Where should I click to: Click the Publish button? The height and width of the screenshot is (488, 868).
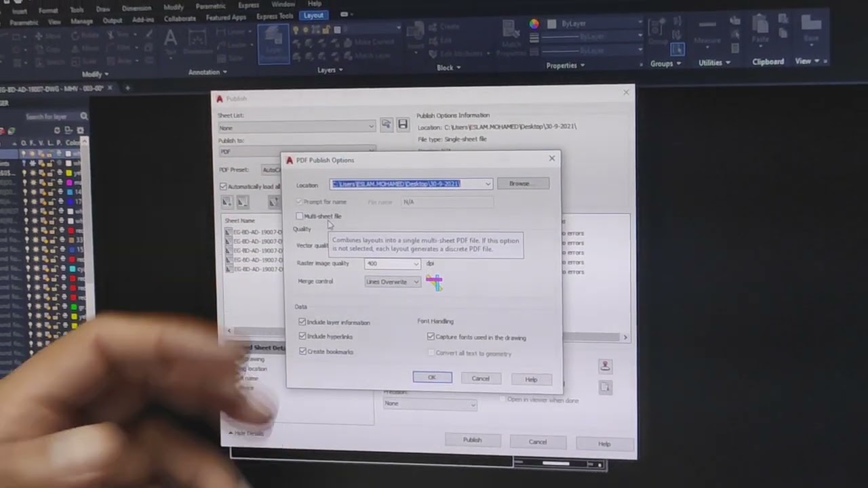click(473, 440)
